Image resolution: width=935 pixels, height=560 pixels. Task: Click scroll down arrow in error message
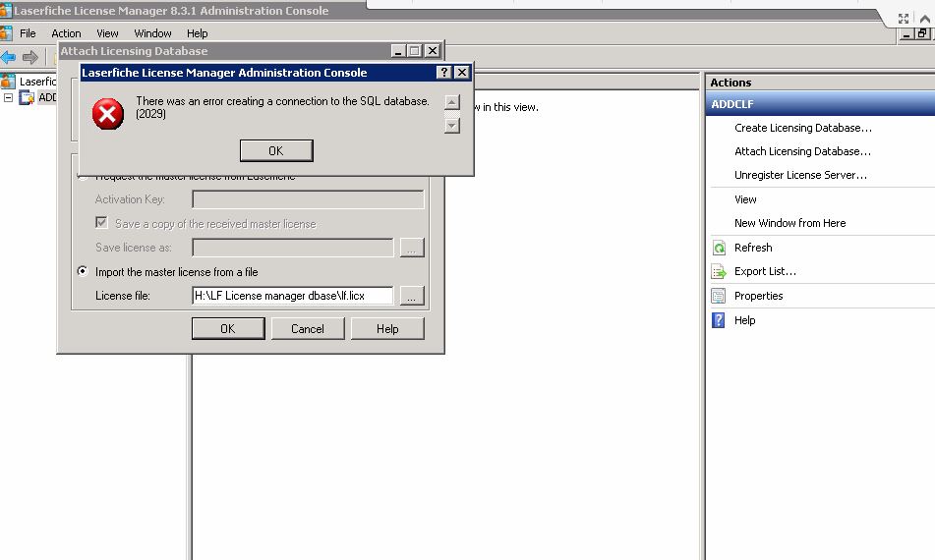click(452, 125)
